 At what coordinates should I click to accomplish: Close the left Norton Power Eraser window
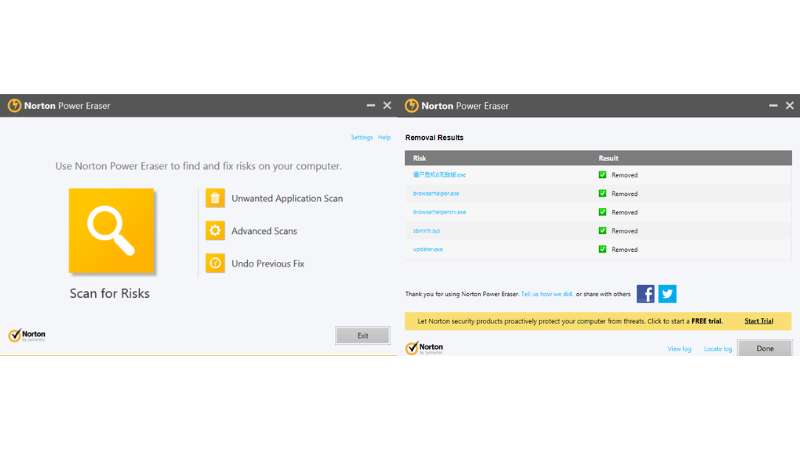coord(387,105)
